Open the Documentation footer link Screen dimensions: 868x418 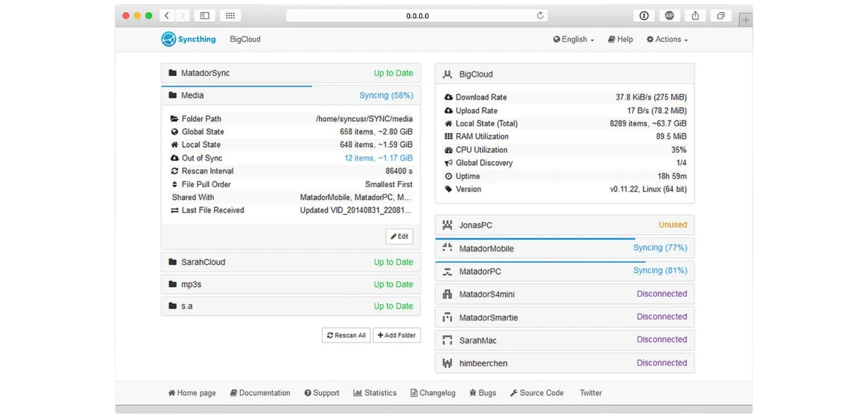pyautogui.click(x=260, y=393)
